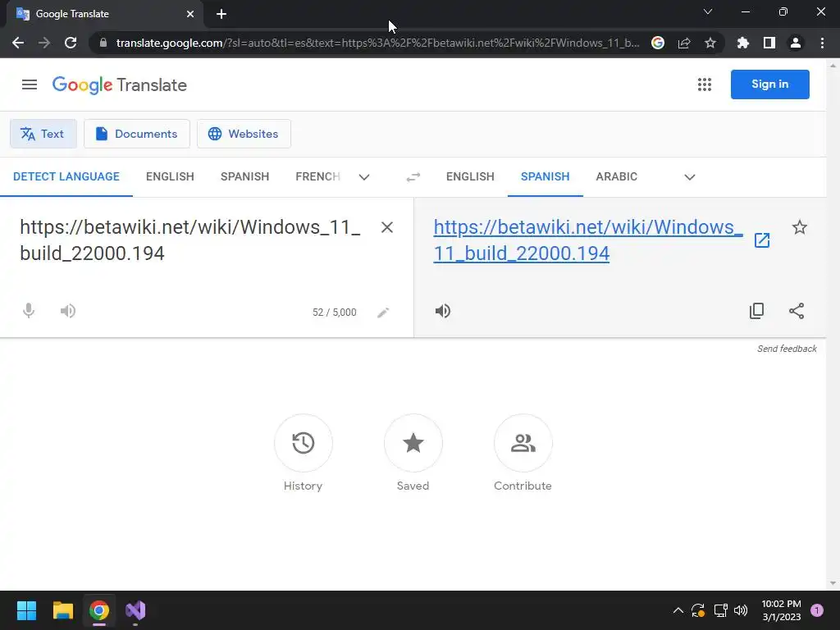Copy the translation to clipboard
Screen dimensions: 840x630
click(756, 311)
